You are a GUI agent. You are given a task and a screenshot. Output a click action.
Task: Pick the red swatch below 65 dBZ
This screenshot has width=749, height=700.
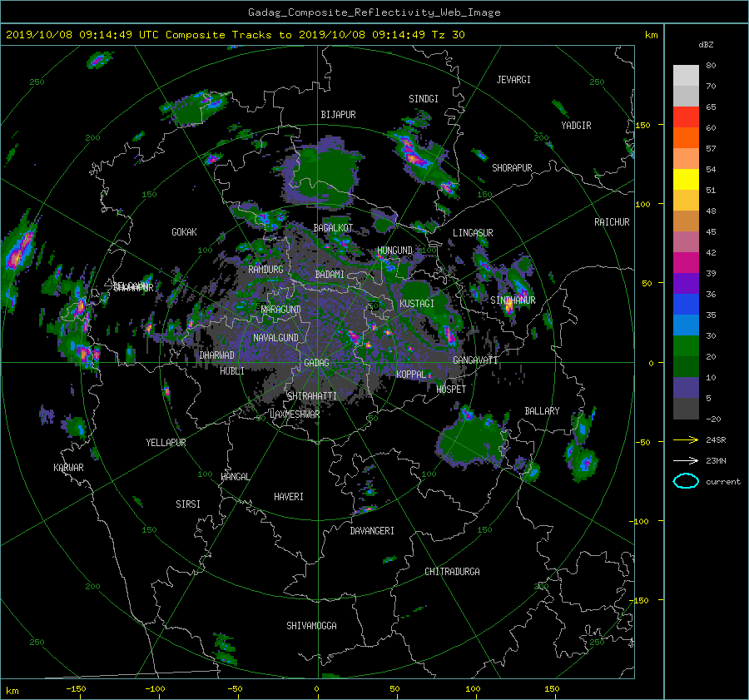click(686, 117)
